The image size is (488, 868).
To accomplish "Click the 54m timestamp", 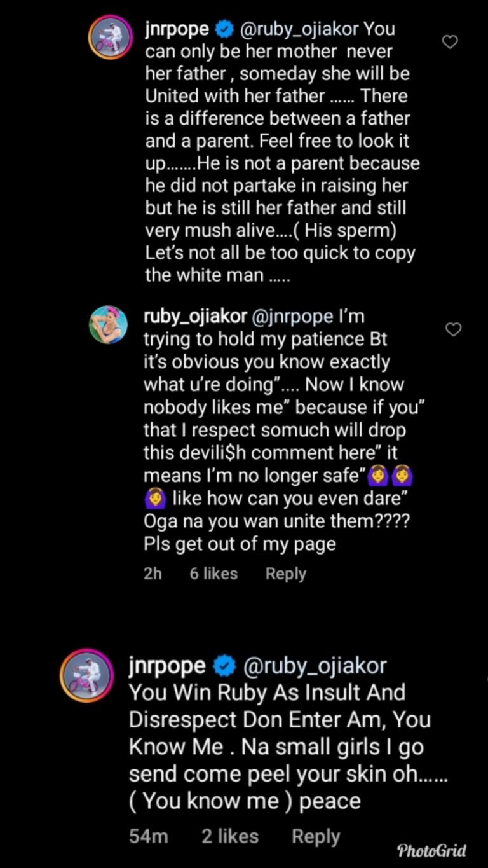I will click(x=149, y=837).
